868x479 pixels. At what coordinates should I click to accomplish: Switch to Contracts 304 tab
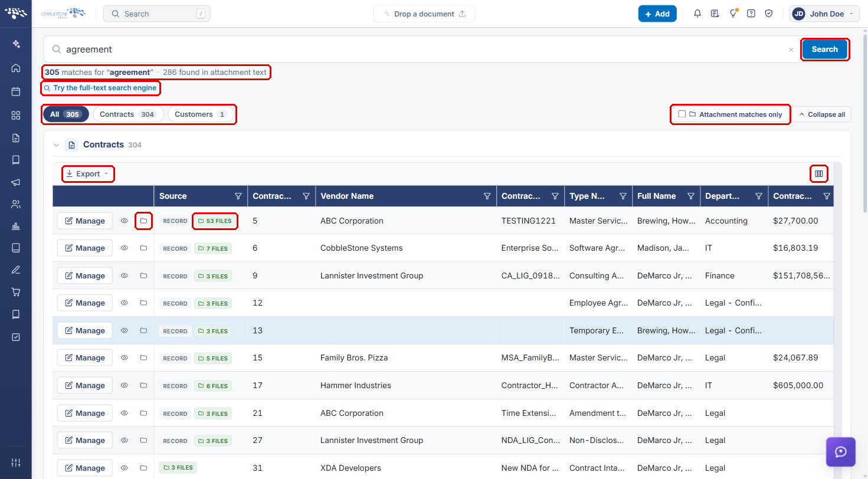point(128,114)
